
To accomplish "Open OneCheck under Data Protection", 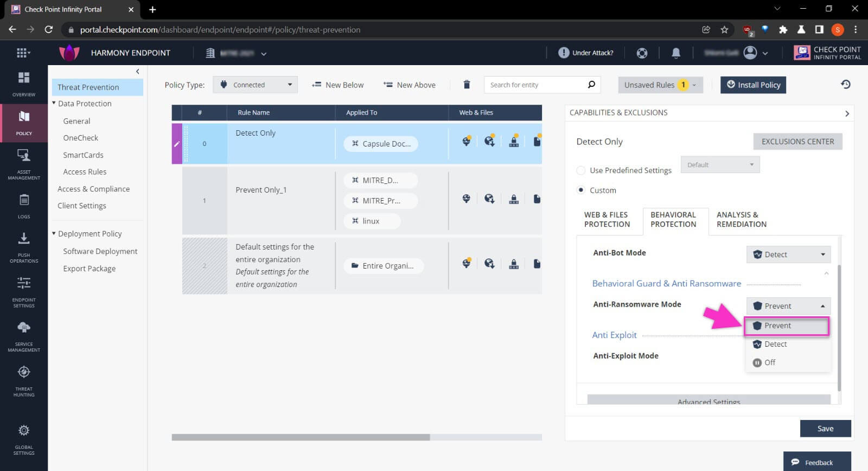I will pyautogui.click(x=80, y=138).
